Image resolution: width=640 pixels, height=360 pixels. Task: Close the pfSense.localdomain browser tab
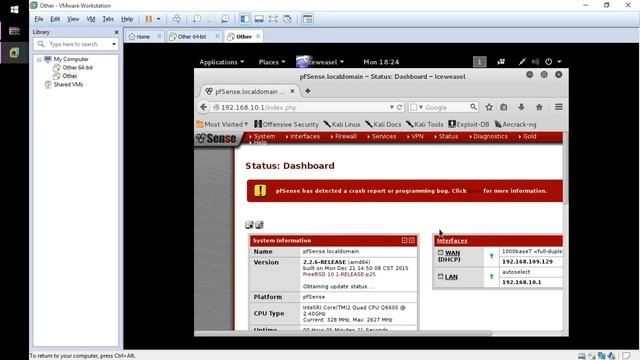[x=292, y=91]
